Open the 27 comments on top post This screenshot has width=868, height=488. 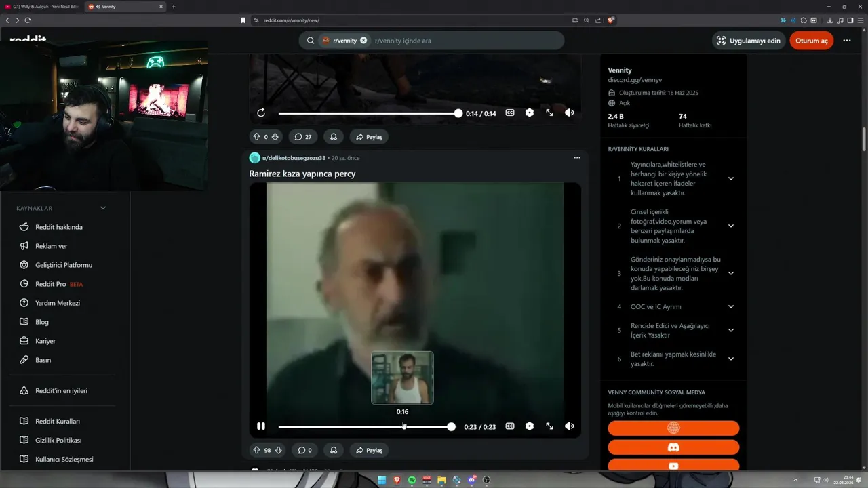[x=303, y=137]
